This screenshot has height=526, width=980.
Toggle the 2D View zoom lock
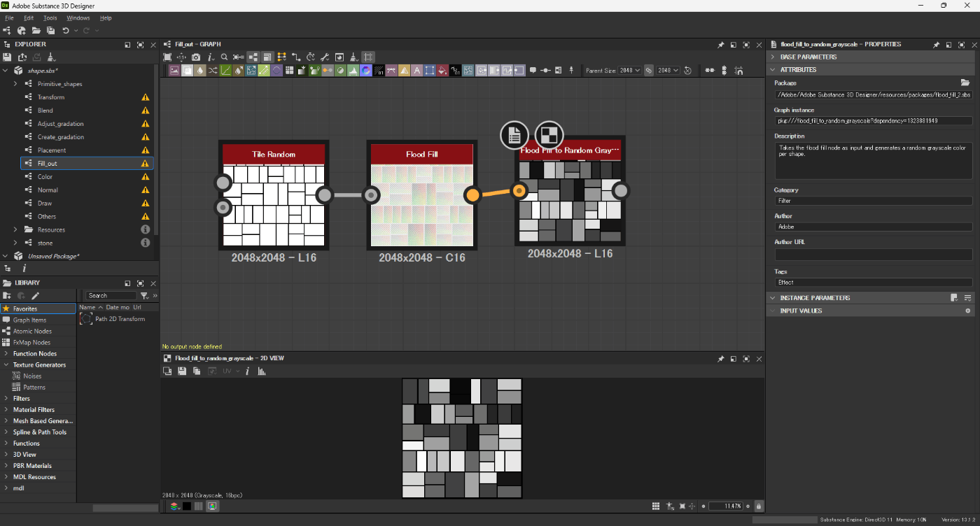759,506
